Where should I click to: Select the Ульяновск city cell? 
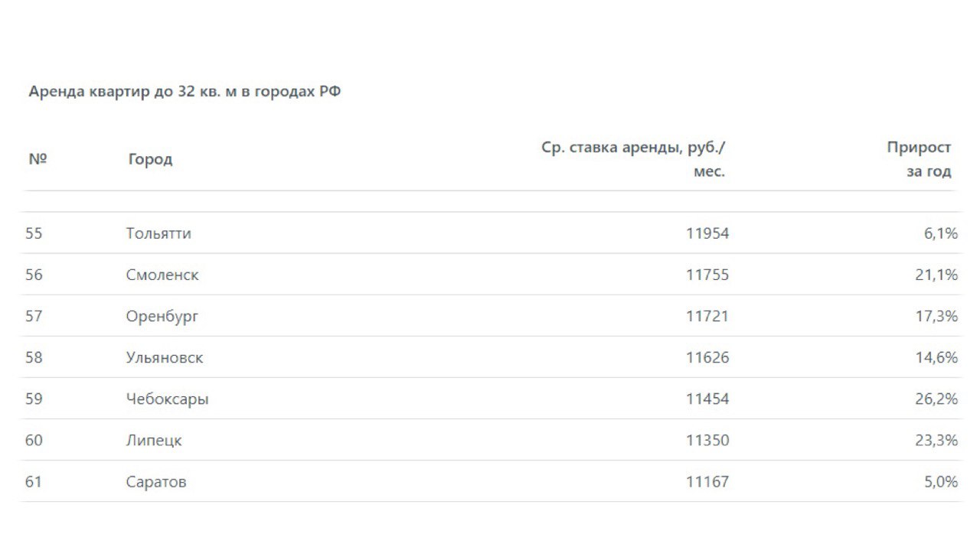point(165,357)
